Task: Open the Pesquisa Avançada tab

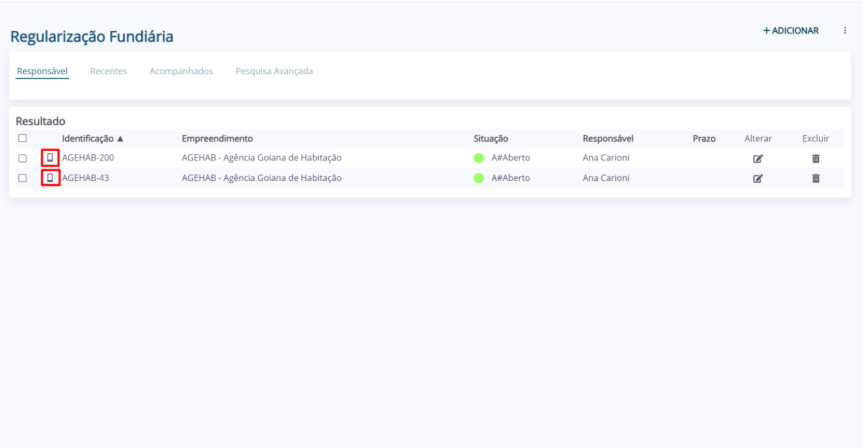Action: tap(274, 71)
